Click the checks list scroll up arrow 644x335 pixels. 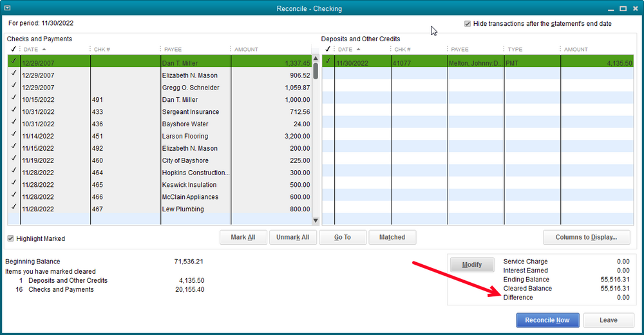click(316, 59)
